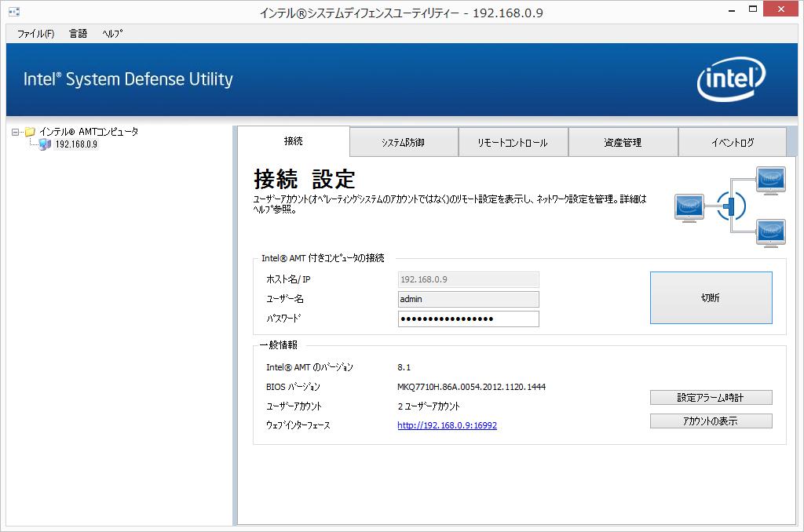Click the folder icon beside インテル® AMTコンピュータ
The height and width of the screenshot is (532, 804).
(x=30, y=132)
